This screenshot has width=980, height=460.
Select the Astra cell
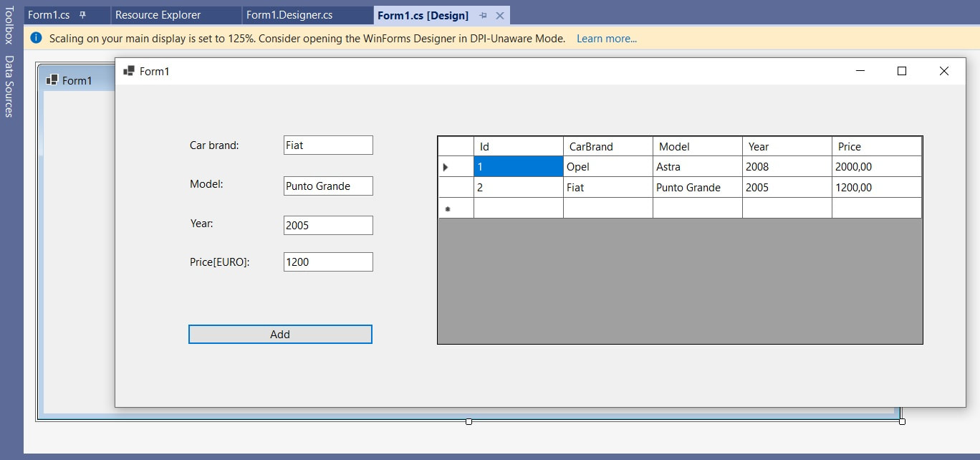click(698, 167)
